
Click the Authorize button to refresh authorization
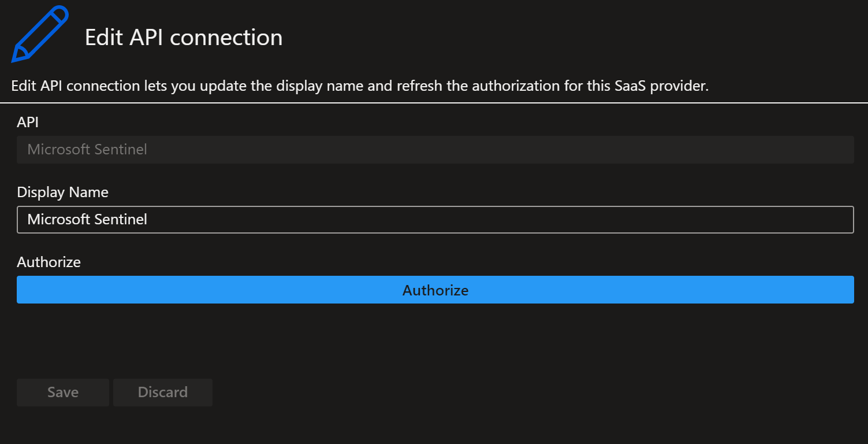tap(435, 290)
